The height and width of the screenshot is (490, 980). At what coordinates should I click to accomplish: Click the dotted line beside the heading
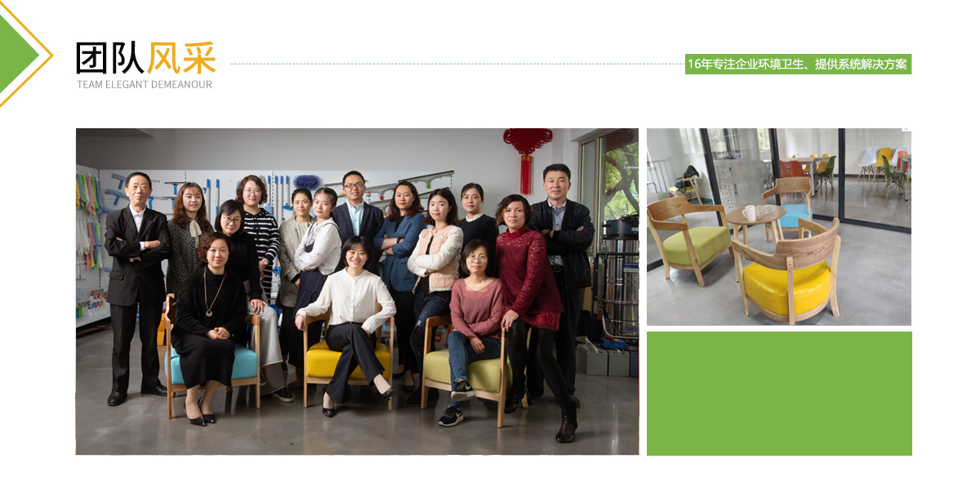pyautogui.click(x=457, y=63)
